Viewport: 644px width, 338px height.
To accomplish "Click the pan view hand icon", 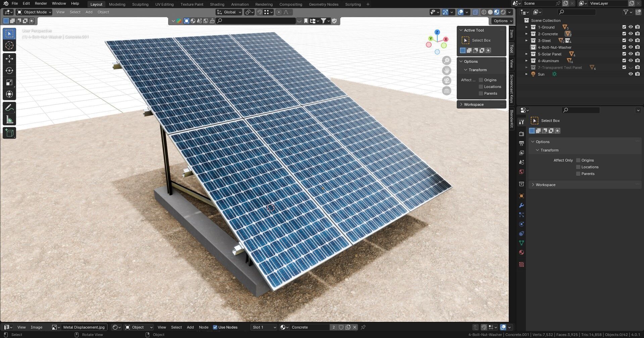I will pos(446,71).
